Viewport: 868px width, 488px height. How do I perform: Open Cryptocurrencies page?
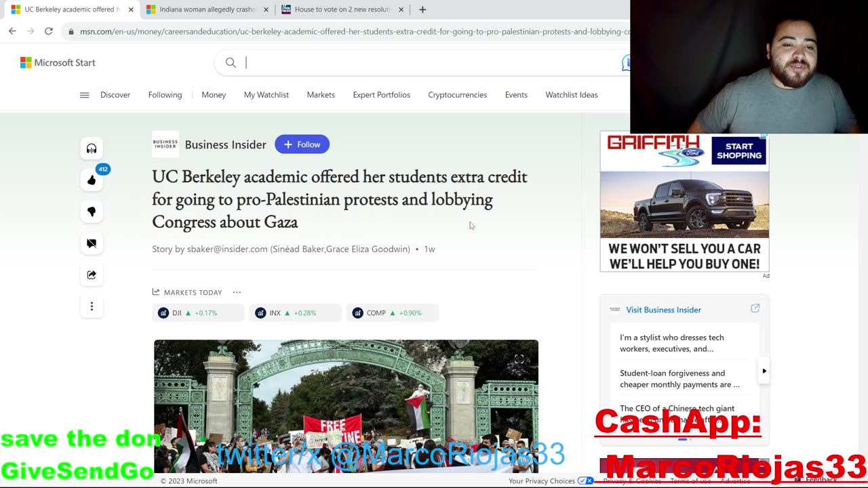coord(458,95)
